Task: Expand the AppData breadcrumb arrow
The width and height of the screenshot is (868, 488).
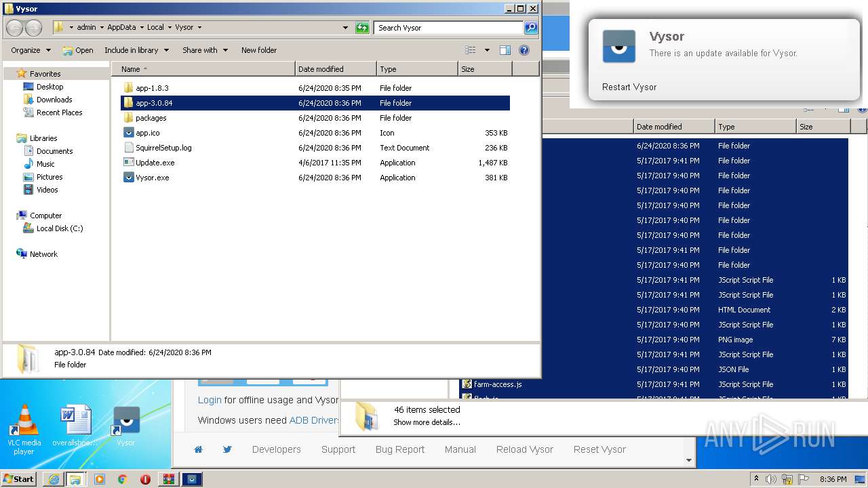Action: 141,28
